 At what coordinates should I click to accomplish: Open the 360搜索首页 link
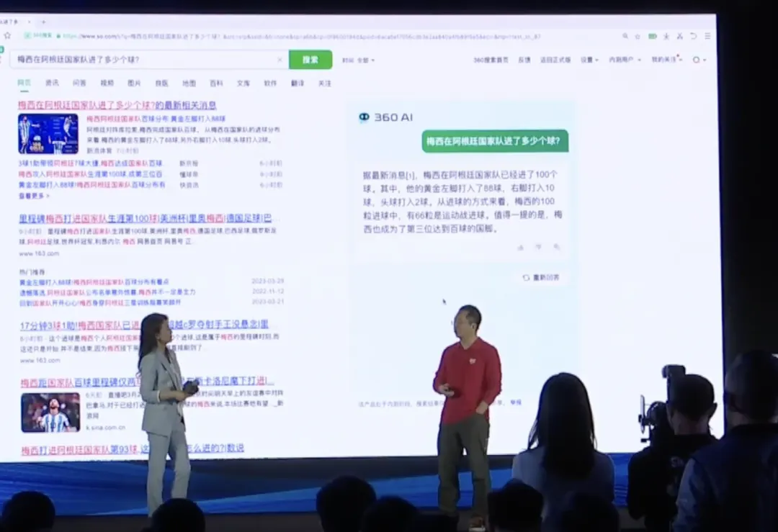491,60
